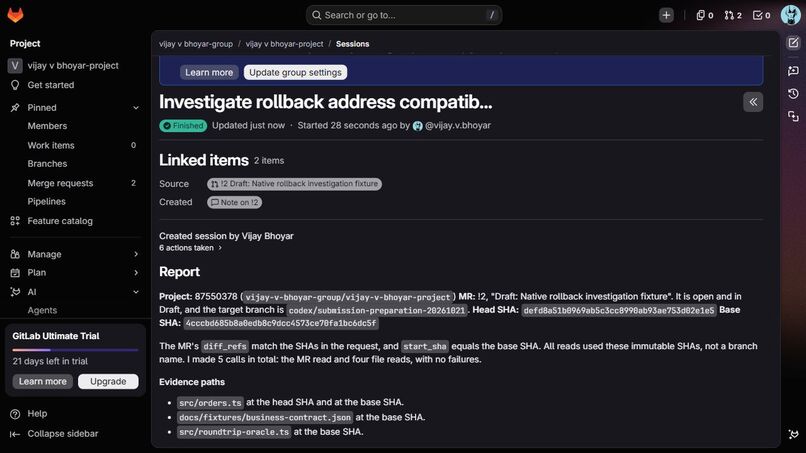This screenshot has width=806, height=453.
Task: Open Members in sidebar
Action: (x=47, y=126)
